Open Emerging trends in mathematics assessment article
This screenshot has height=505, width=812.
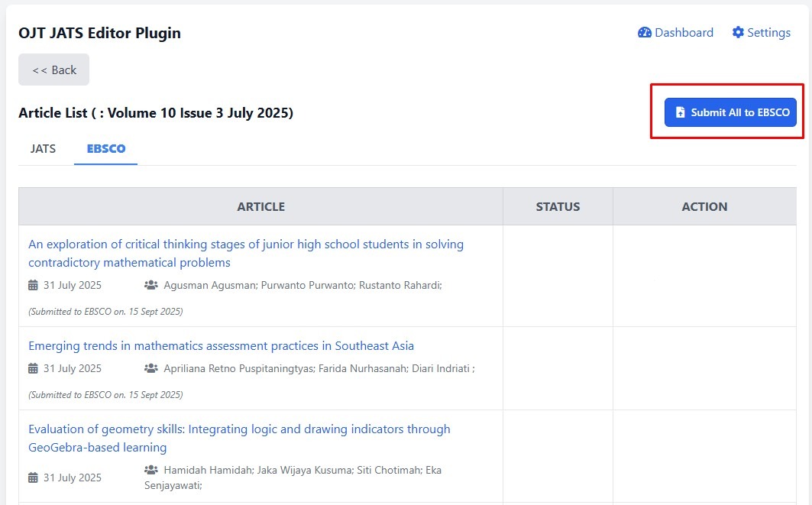coord(221,346)
